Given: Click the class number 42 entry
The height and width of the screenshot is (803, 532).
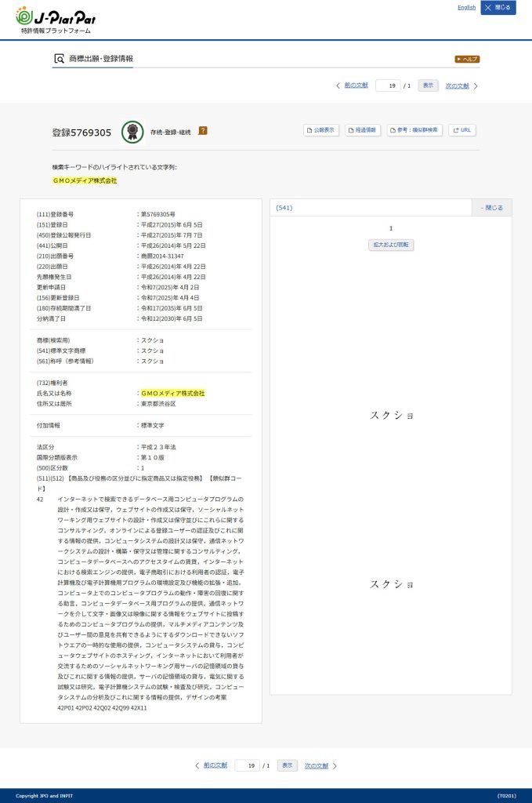Looking at the screenshot, I should 40,500.
